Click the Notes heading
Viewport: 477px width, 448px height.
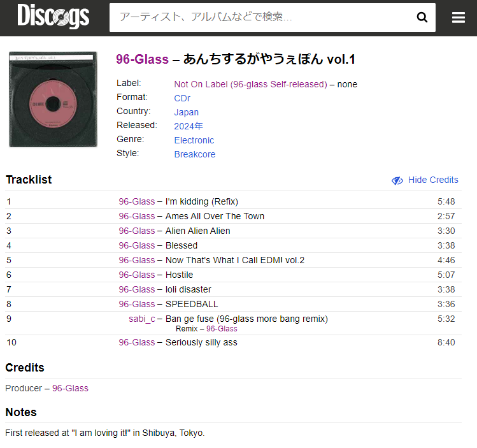21,412
